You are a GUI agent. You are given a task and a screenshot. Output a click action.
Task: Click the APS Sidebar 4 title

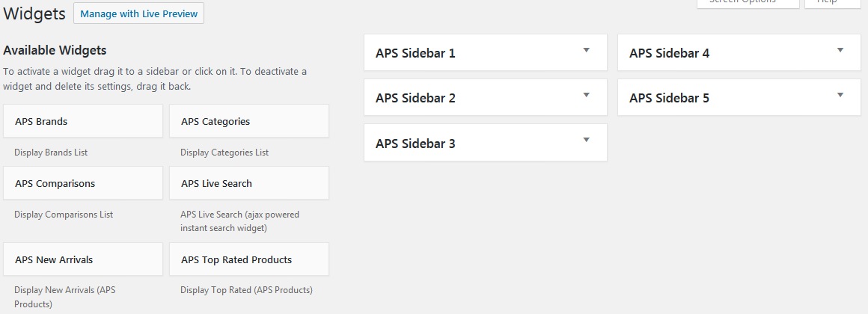(669, 53)
